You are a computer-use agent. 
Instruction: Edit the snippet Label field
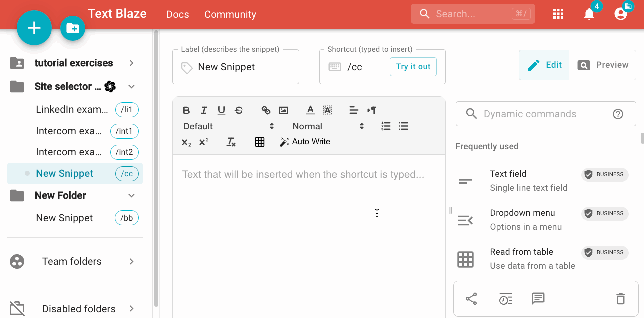236,67
